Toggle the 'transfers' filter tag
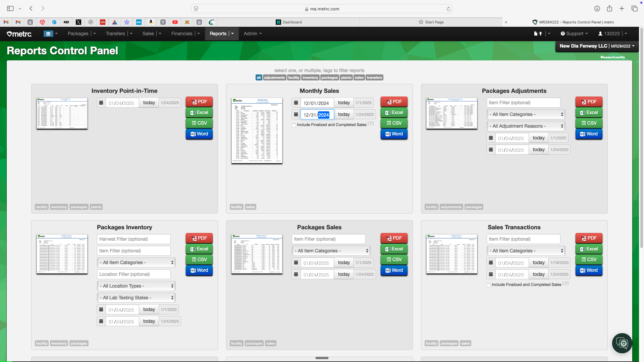This screenshot has height=362, width=644. (x=374, y=77)
